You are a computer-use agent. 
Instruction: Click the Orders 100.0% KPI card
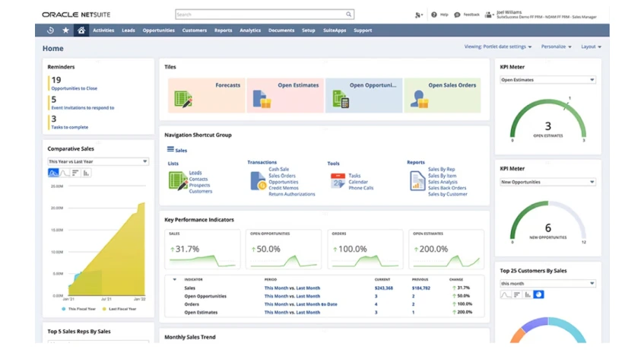point(365,250)
